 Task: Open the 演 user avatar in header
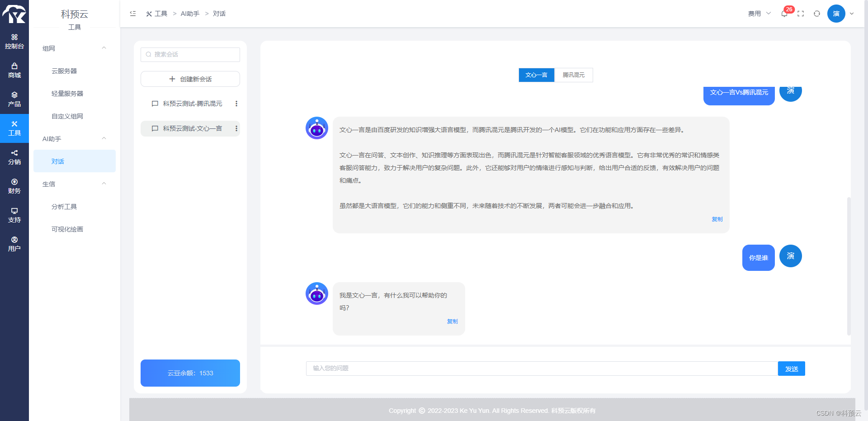[x=836, y=14]
